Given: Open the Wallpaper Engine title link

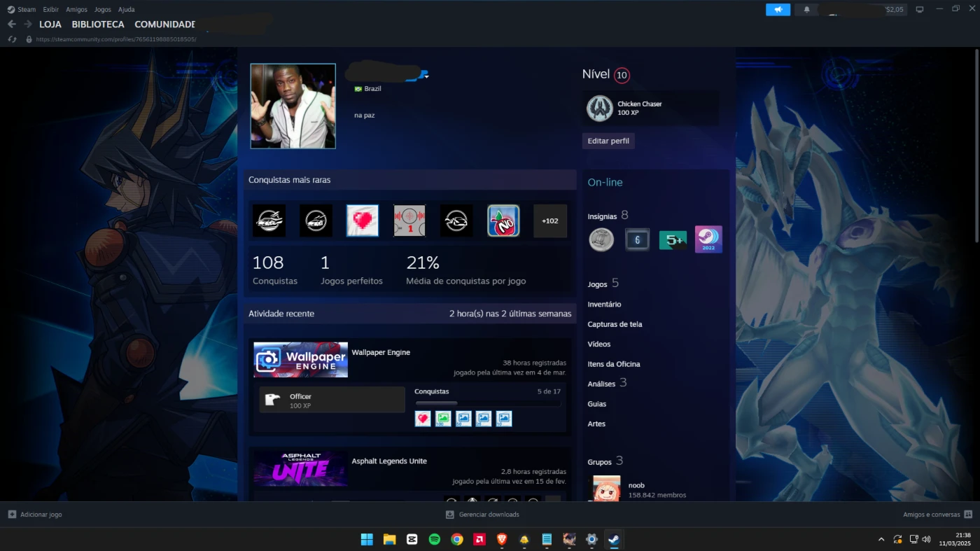Looking at the screenshot, I should tap(381, 352).
